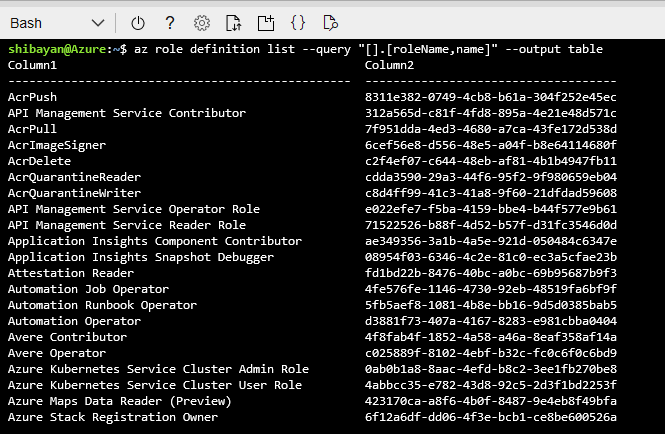Click GUID 7f951dda-4ed3-4680-a7ca-43fe172d538d
The width and height of the screenshot is (665, 434).
pyautogui.click(x=491, y=129)
